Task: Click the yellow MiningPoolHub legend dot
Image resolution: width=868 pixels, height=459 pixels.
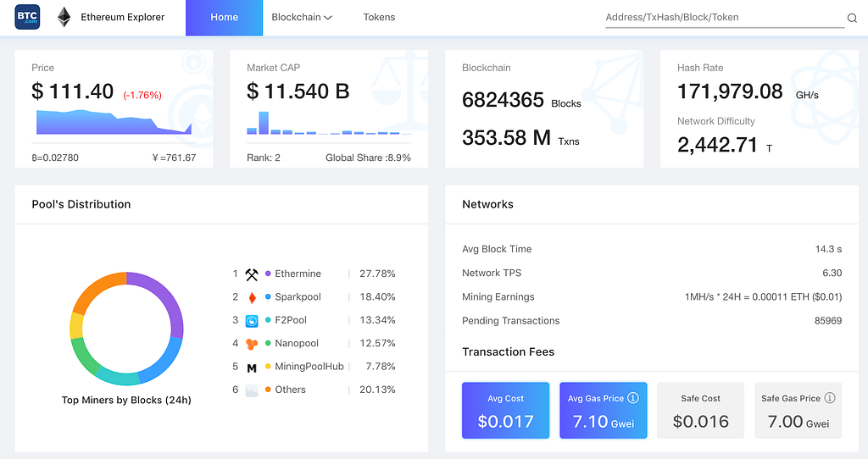Action: click(x=268, y=366)
